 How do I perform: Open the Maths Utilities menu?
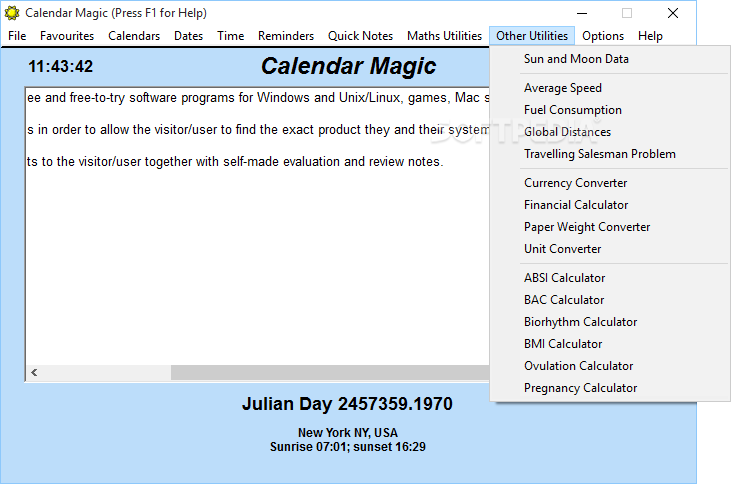point(444,36)
